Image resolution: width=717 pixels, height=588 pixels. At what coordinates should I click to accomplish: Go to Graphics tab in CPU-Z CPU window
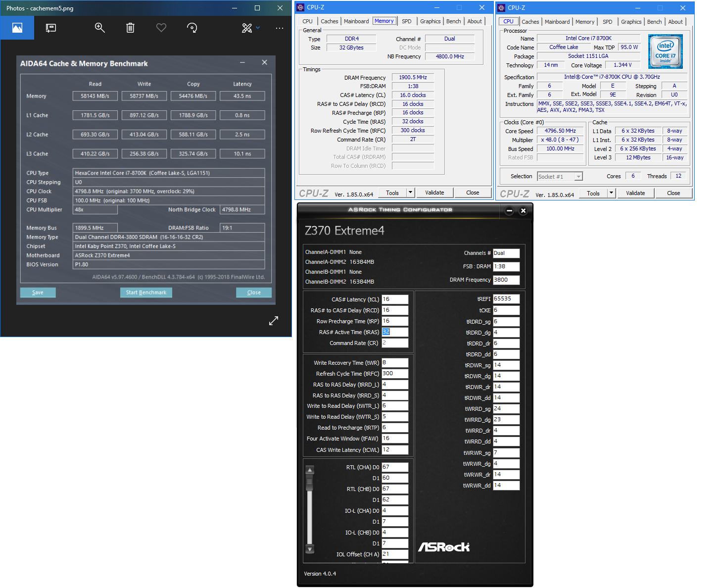click(x=631, y=22)
